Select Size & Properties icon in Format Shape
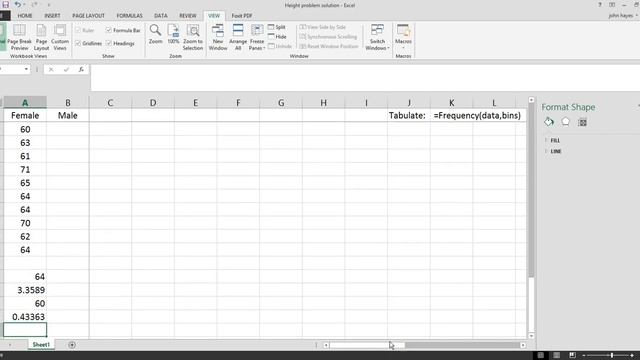The height and width of the screenshot is (360, 640). coord(582,122)
